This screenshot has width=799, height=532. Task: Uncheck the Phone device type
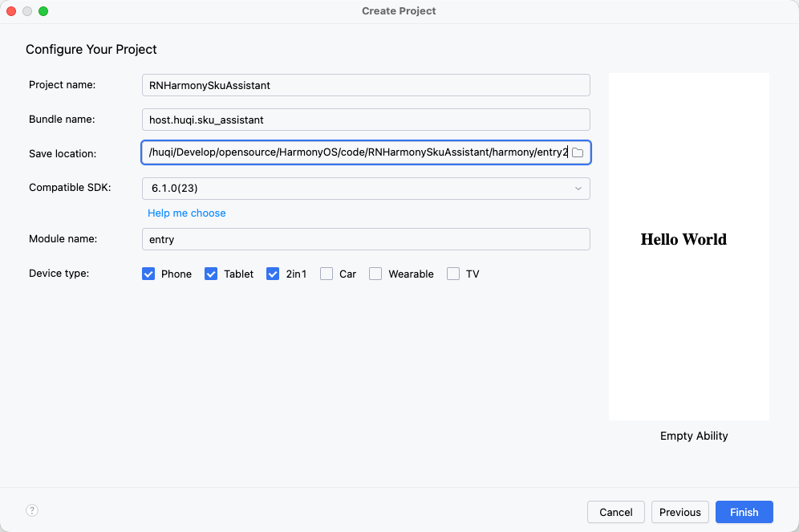pyautogui.click(x=148, y=274)
